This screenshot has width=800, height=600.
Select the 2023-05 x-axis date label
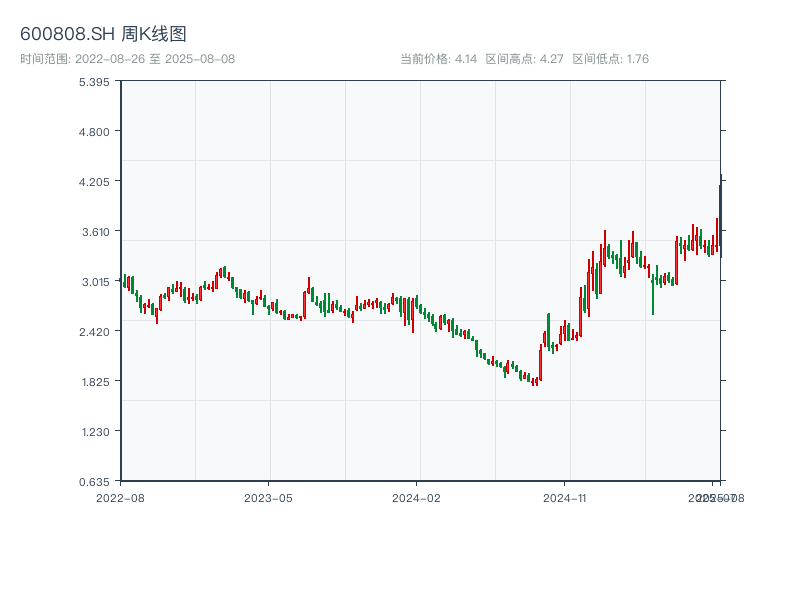coord(268,497)
